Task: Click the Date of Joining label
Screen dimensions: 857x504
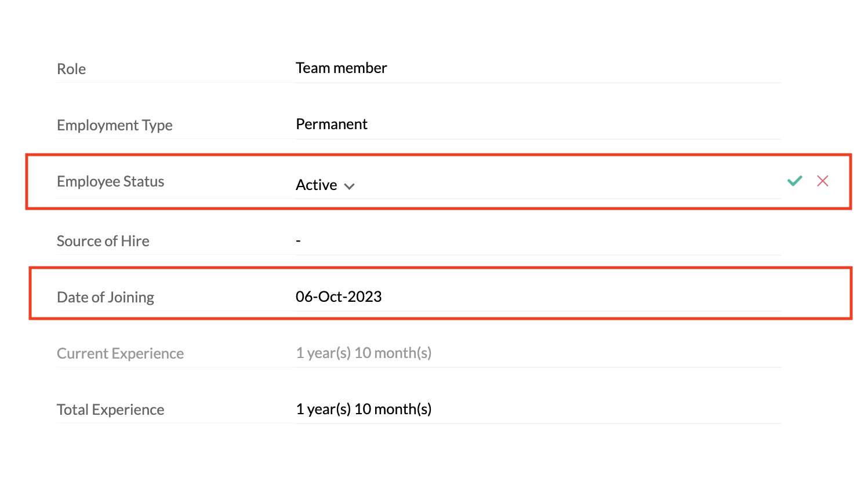Action: 106,297
